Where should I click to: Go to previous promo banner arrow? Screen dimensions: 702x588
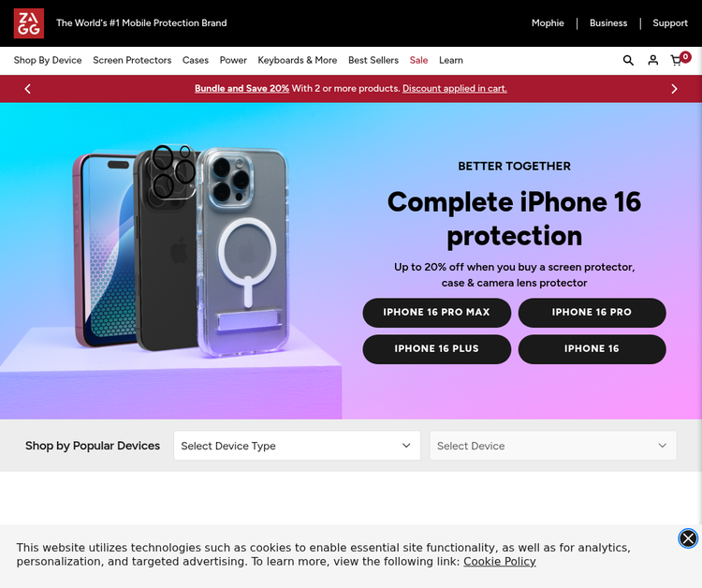click(28, 89)
